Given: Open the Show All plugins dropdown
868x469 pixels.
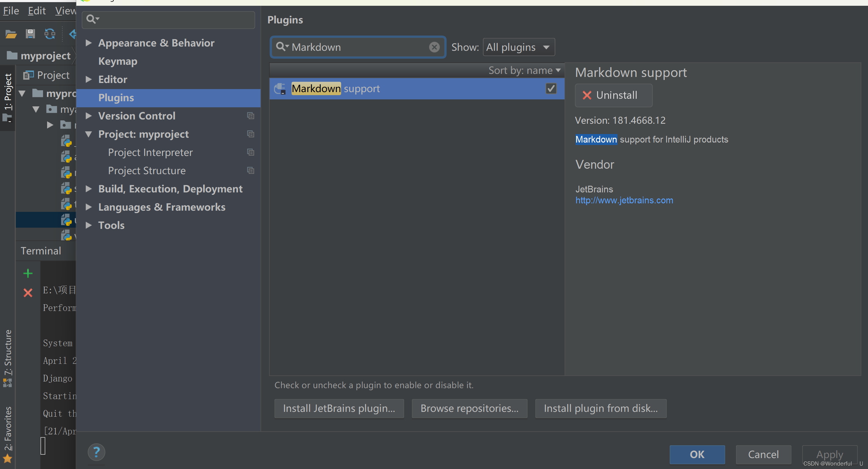Looking at the screenshot, I should [519, 47].
